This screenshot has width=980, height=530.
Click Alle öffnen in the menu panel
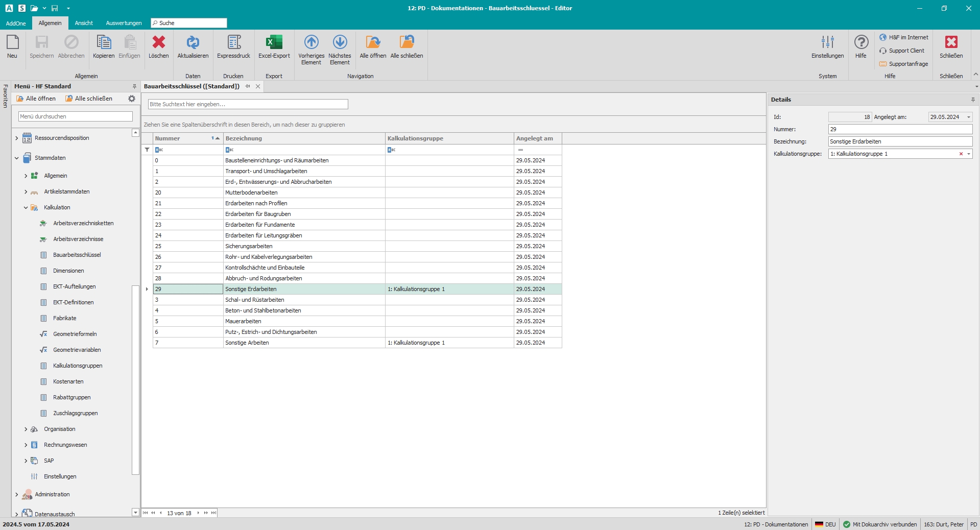36,99
